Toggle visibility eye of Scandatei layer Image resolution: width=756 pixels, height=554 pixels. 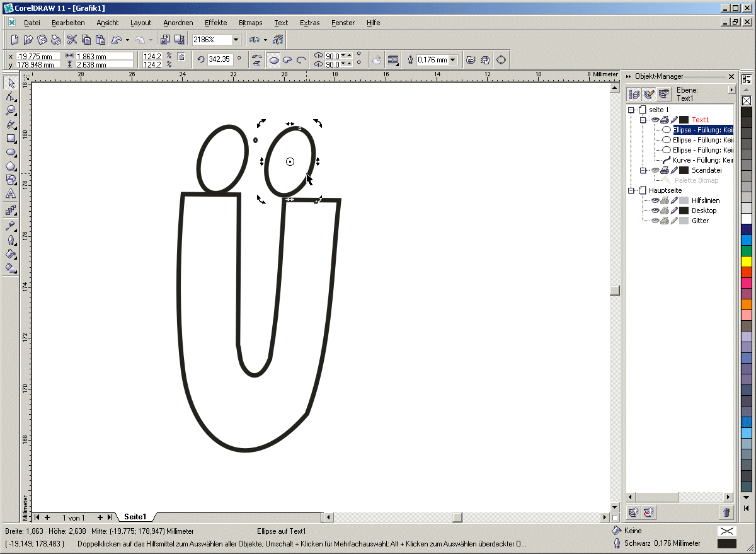click(x=655, y=170)
